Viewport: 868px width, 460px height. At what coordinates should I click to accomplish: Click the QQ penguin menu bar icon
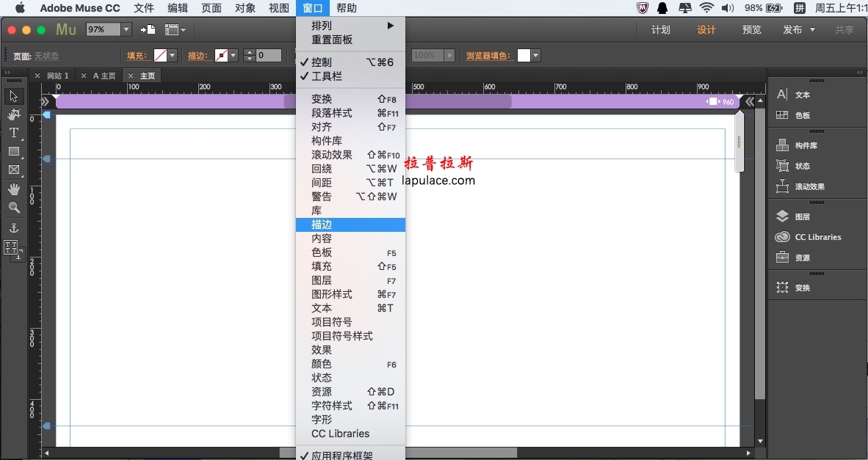click(x=662, y=8)
